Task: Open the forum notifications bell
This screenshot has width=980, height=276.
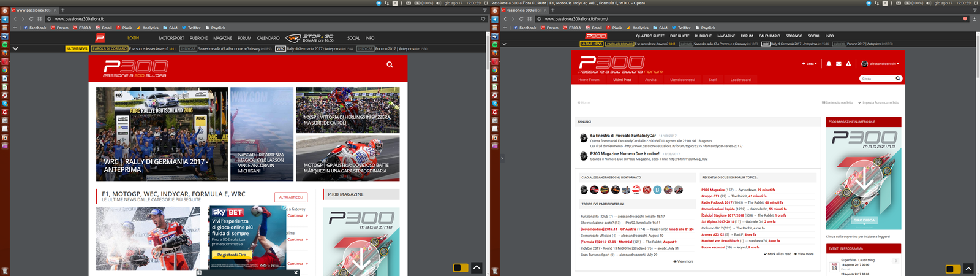Action: (x=829, y=64)
